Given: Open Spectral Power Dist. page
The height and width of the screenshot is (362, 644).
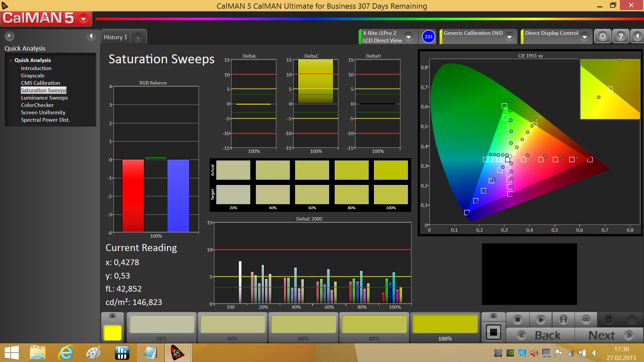Looking at the screenshot, I should pyautogui.click(x=46, y=120).
